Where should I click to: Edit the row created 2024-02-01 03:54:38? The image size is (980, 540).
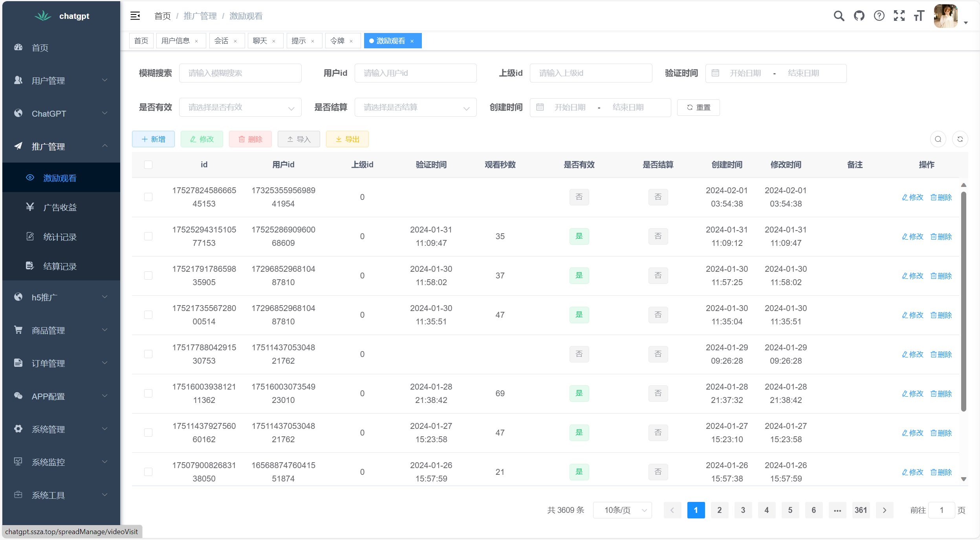coord(912,197)
